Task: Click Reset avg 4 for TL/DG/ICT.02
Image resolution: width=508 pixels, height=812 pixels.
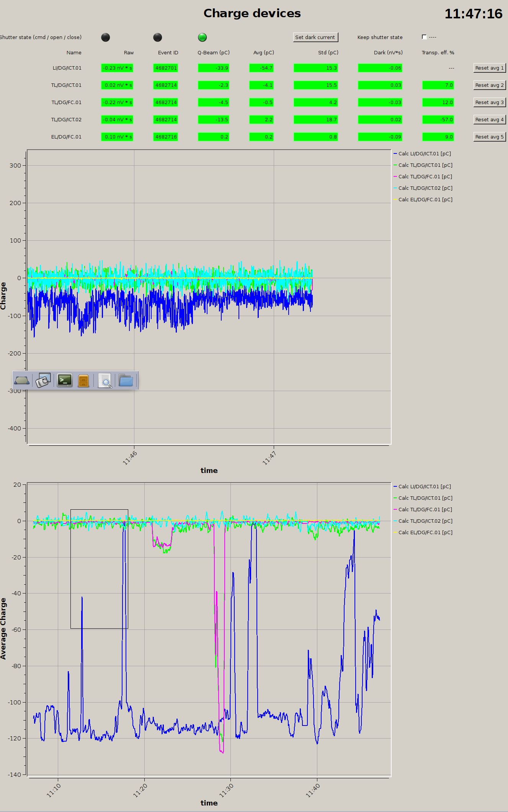Action: point(489,119)
